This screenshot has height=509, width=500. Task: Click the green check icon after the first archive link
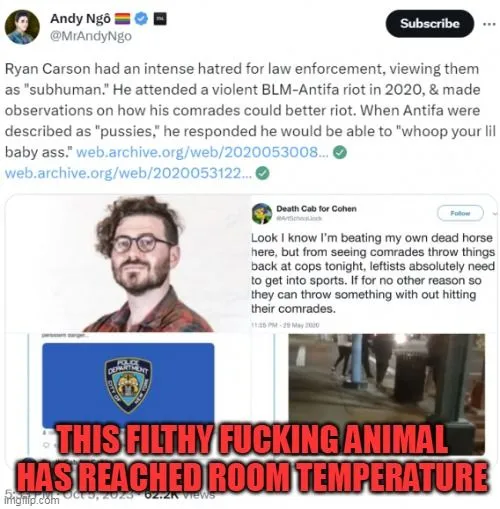tap(340, 152)
